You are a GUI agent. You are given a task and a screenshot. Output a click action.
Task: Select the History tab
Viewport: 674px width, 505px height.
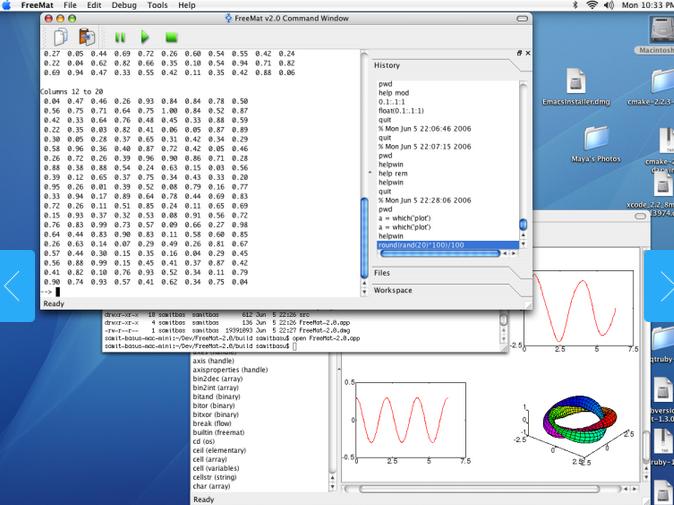click(387, 65)
